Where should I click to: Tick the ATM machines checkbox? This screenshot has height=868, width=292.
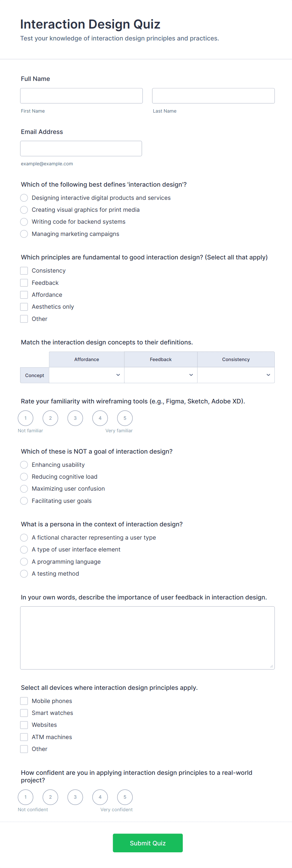[24, 737]
